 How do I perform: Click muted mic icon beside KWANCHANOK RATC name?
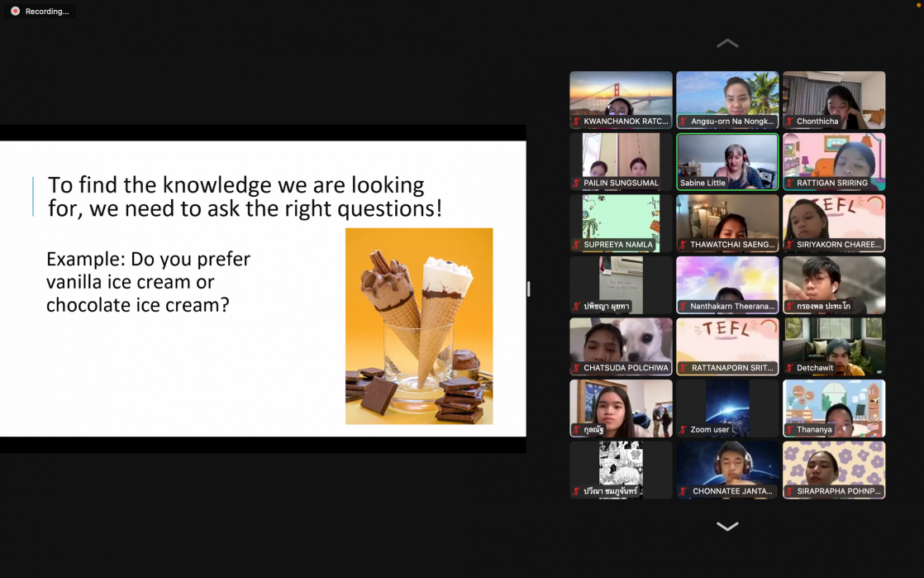coord(577,122)
